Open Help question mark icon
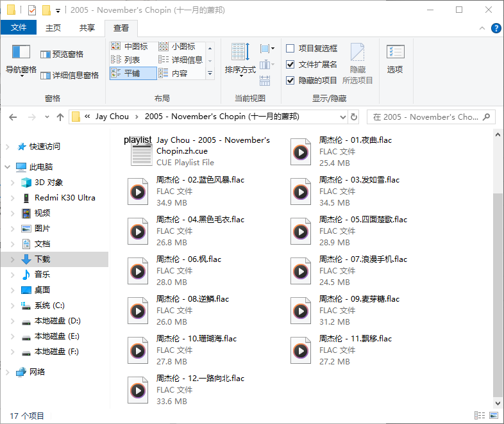This screenshot has width=504, height=424. [496, 28]
